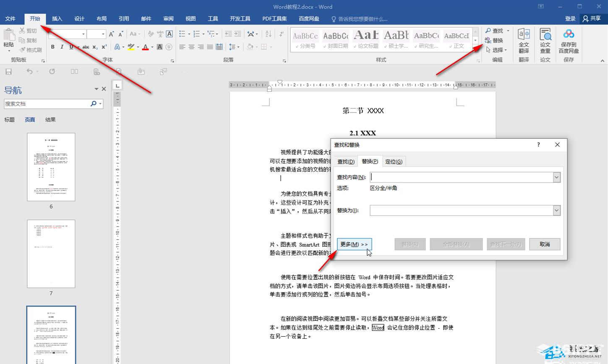
Task: Decrease font size with shrink font icon
Action: 120,34
